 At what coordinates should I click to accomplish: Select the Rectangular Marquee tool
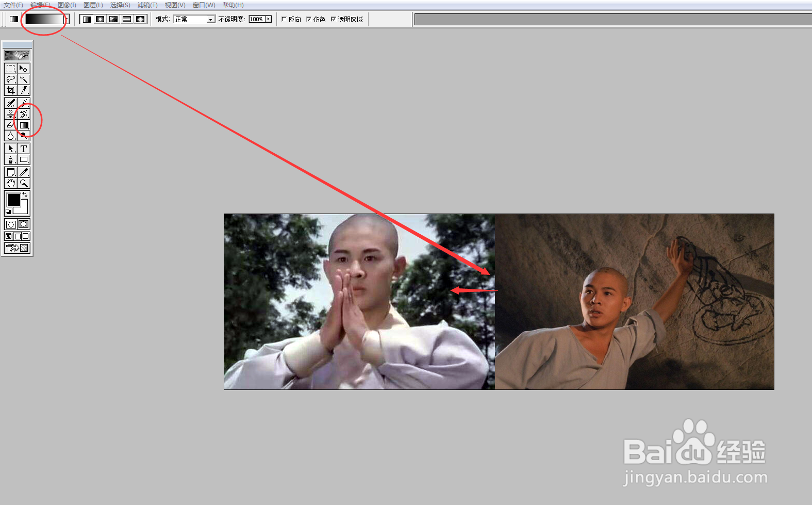[10, 69]
